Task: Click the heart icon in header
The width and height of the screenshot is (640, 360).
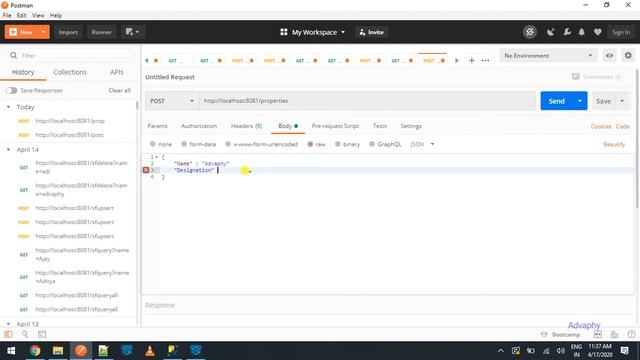Action: click(x=598, y=32)
